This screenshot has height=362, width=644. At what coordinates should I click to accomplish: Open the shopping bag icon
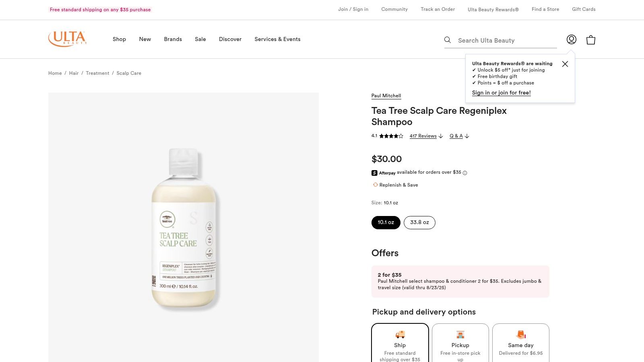[x=590, y=39]
